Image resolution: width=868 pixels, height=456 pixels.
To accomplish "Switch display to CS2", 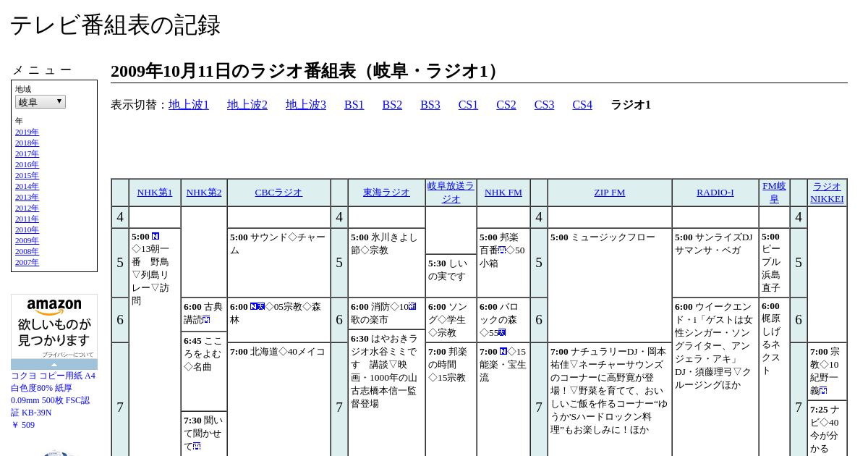I will (506, 105).
